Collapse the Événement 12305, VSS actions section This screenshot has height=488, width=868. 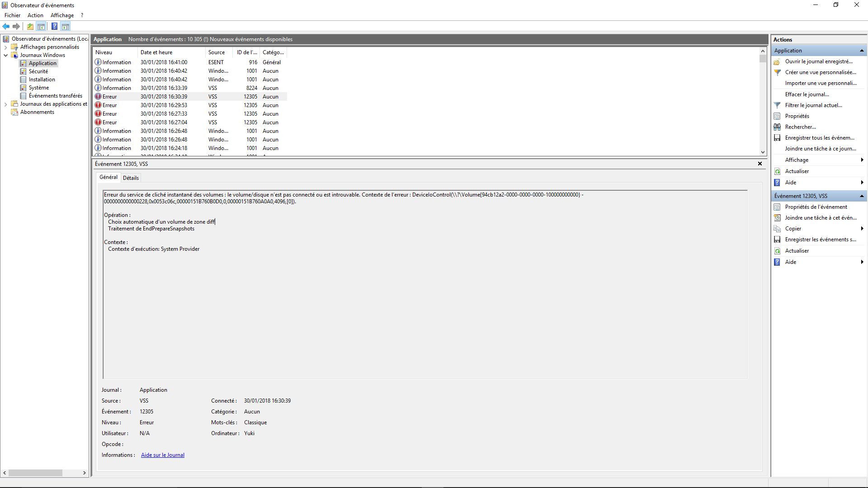point(862,196)
